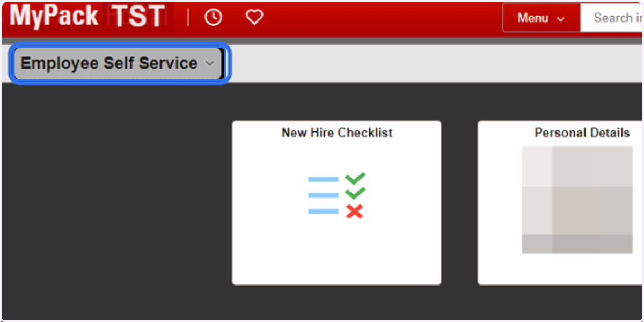Open the Personal Details tile

[560, 203]
